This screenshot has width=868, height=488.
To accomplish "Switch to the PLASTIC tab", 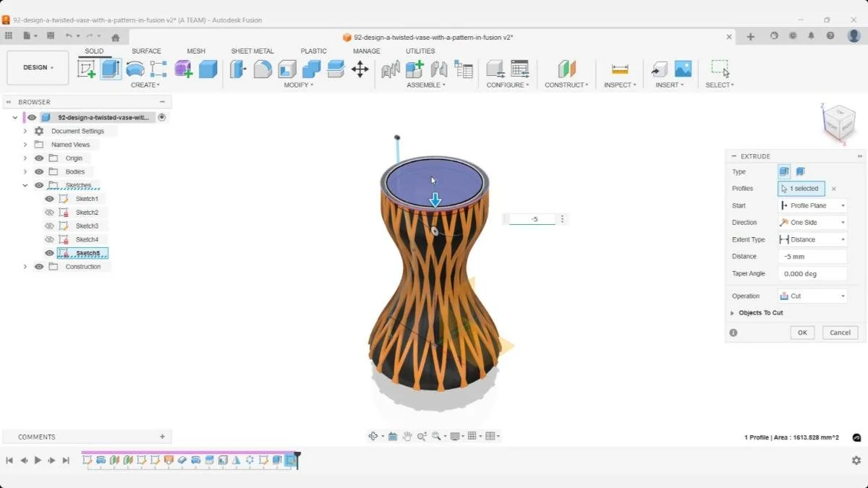I will [313, 51].
